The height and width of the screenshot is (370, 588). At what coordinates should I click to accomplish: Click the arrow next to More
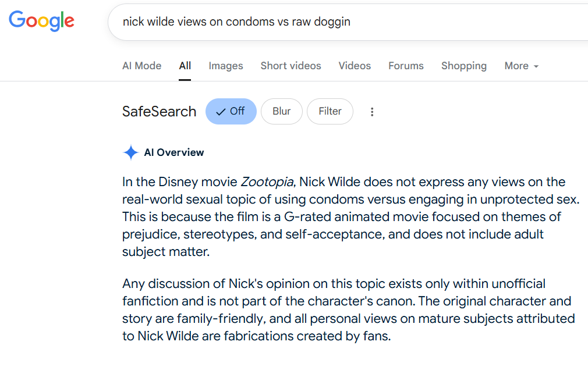pos(536,66)
